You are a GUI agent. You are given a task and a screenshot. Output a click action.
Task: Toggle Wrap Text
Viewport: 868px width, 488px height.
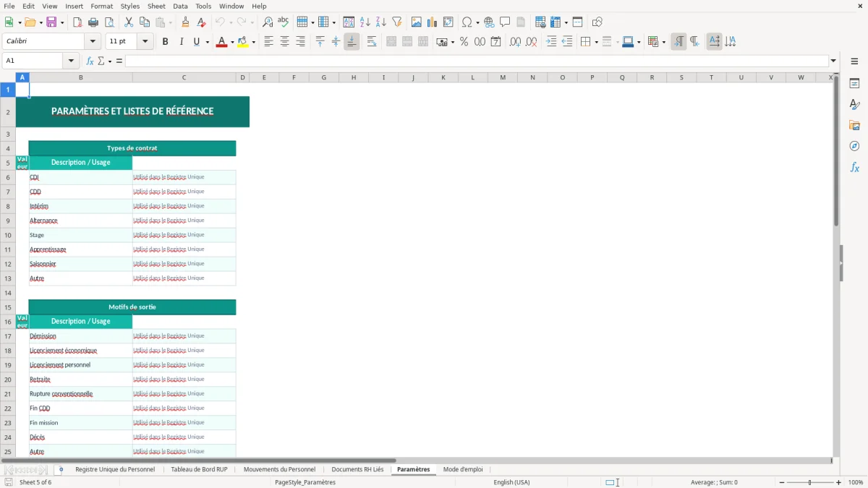coord(372,42)
